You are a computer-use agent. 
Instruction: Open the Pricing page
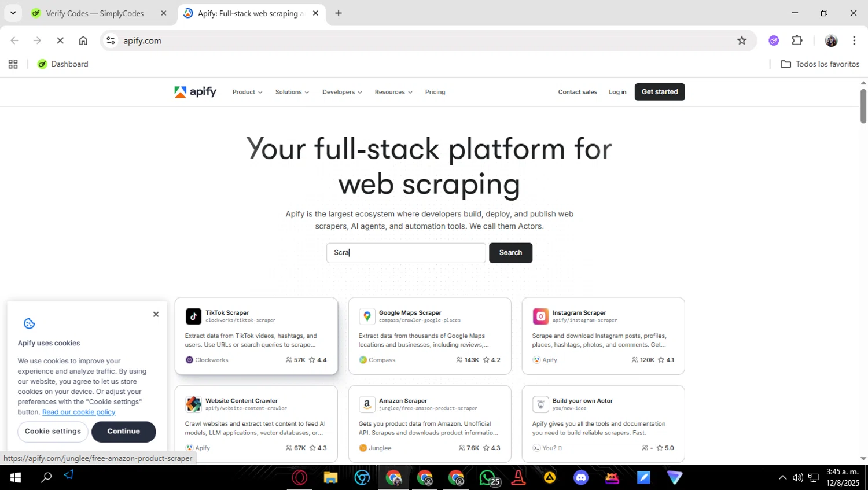pyautogui.click(x=435, y=92)
